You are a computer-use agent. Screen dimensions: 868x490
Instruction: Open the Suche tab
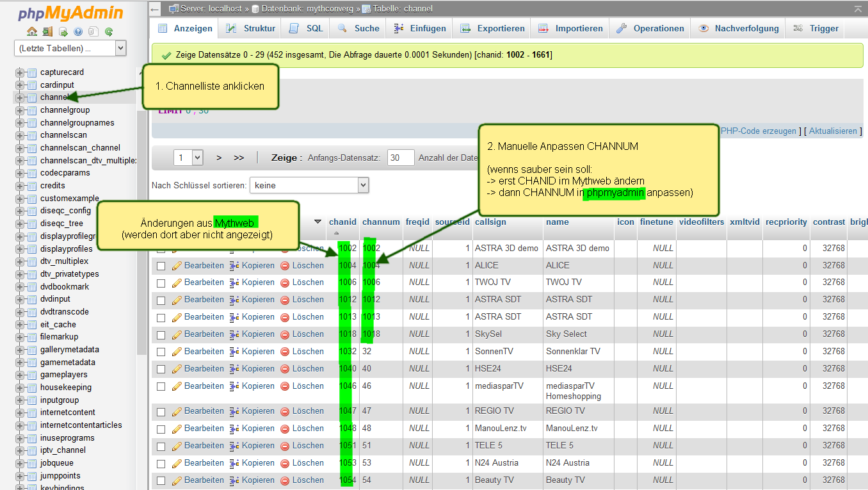(358, 28)
